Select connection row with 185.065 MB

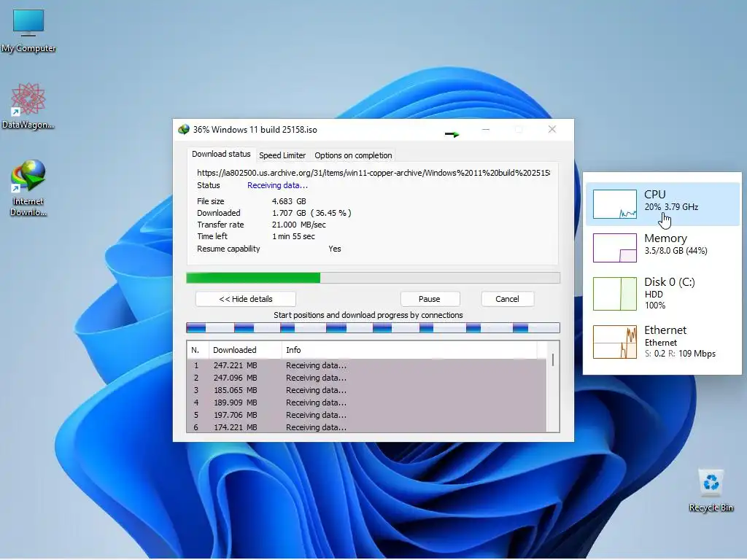(367, 391)
